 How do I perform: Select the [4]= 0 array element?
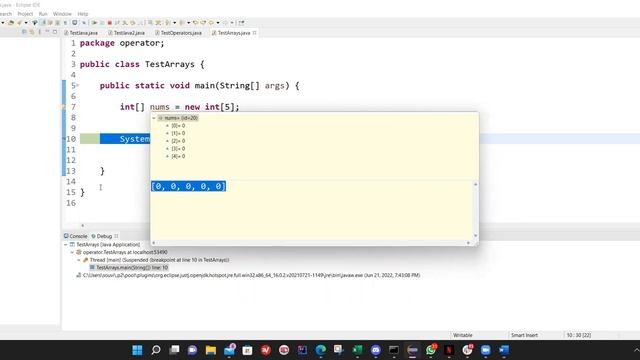[x=176, y=156]
